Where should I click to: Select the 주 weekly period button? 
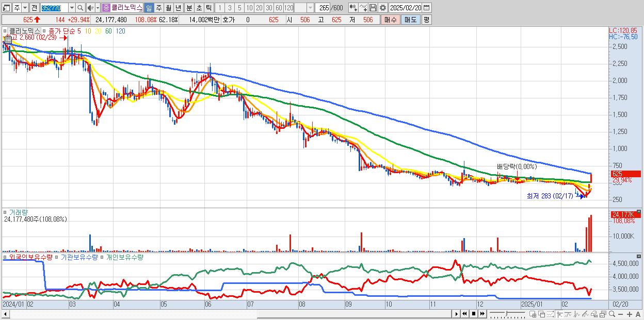coord(158,8)
